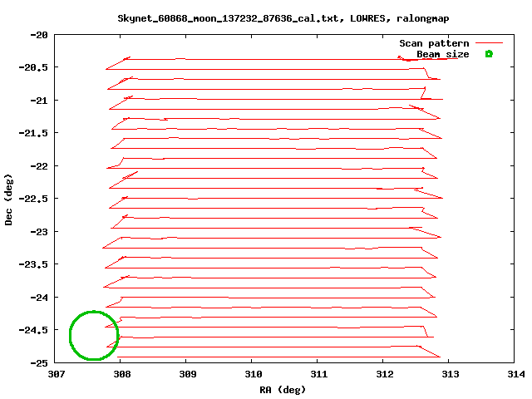This screenshot has height=399, width=532.
Task: Click the y-axis tick label -24.5
Action: (33, 330)
